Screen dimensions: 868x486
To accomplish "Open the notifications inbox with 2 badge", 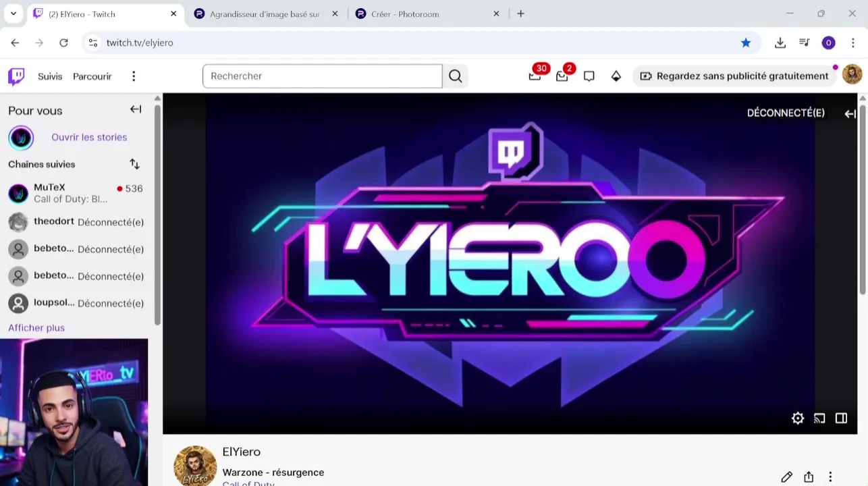I will click(x=562, y=76).
